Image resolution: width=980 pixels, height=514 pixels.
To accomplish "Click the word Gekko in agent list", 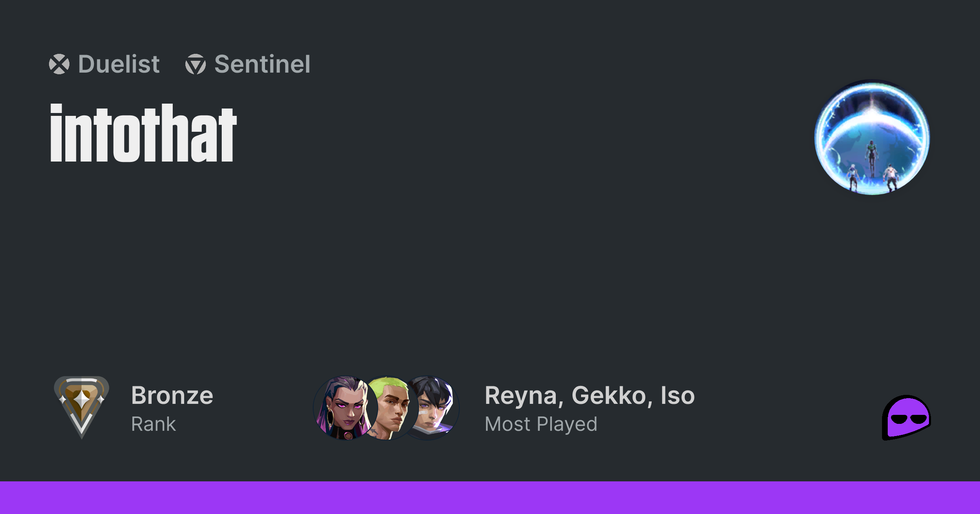I will (x=608, y=395).
